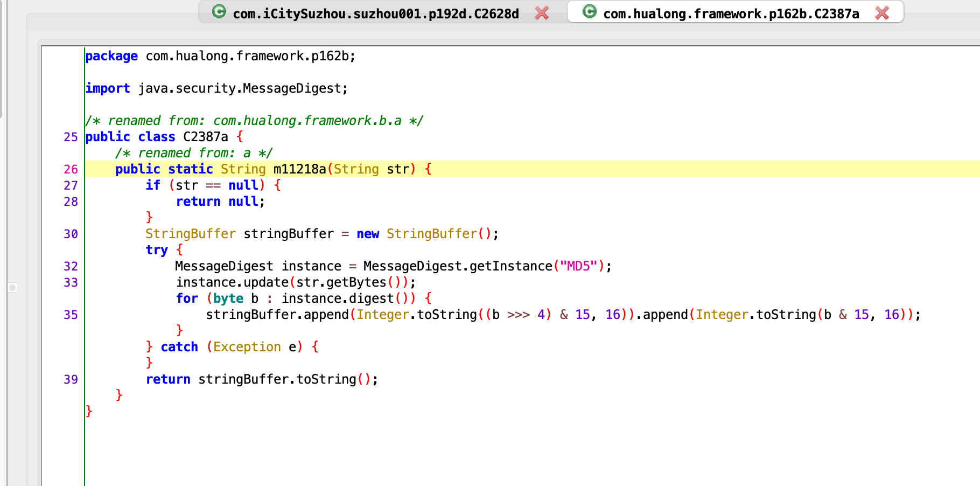This screenshot has width=980, height=486.
Task: Close the com.iCitySuzhou.suzhou001.p192d.C2628d tab
Action: coord(542,13)
